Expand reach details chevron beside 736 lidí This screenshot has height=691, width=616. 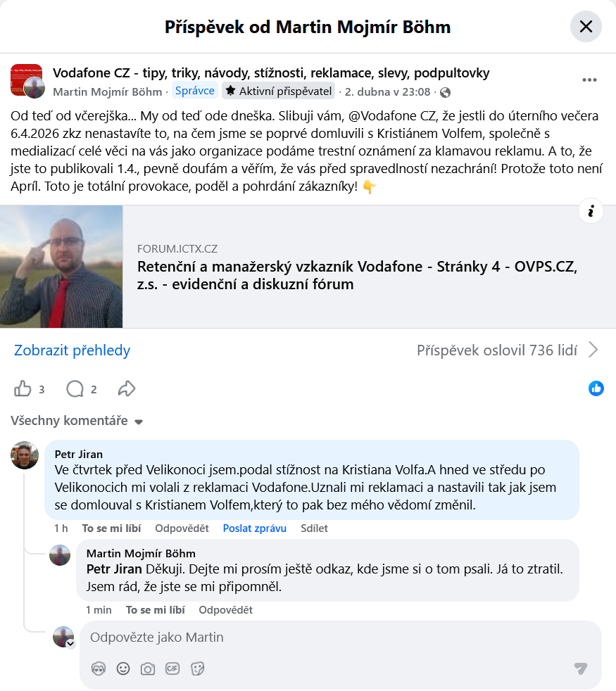click(593, 350)
